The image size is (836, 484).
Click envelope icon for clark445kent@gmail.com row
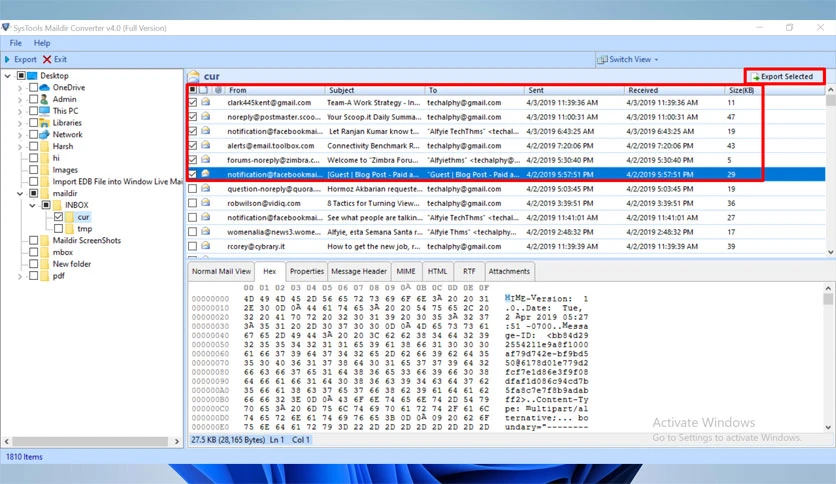(x=205, y=102)
